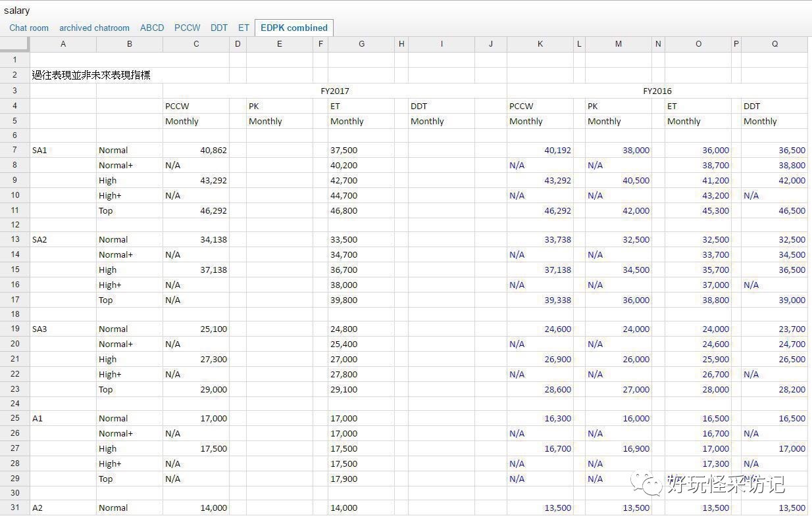Click the FY2017 header cell
The width and height of the screenshot is (812, 520).
pos(335,91)
